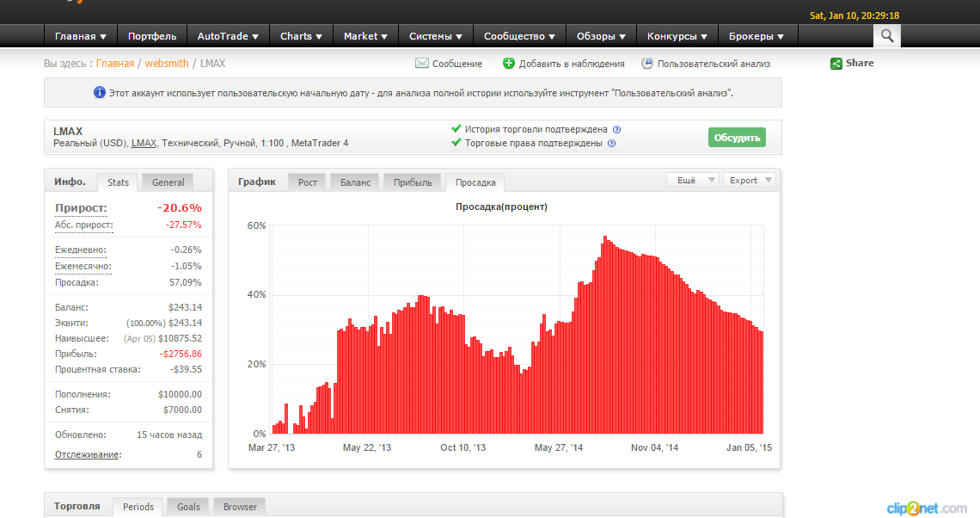980x518 pixels.
Task: Click the Ежемесячно label
Action: 83,266
